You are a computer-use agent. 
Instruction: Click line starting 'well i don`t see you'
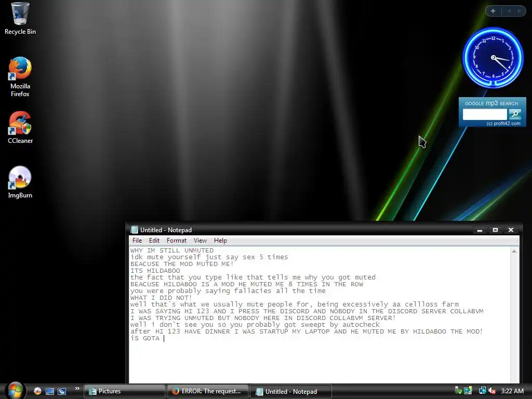(255, 325)
